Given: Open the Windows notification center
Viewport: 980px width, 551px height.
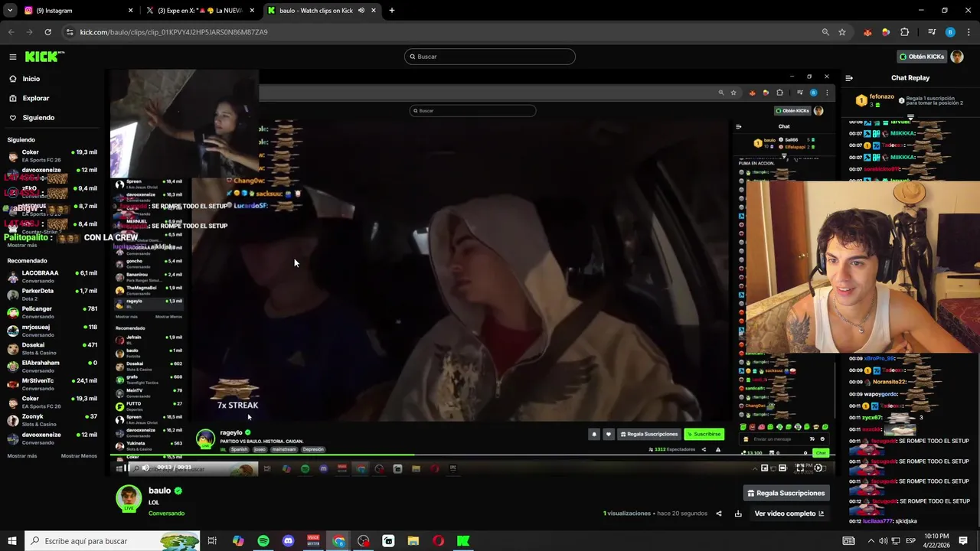Looking at the screenshot, I should [963, 541].
